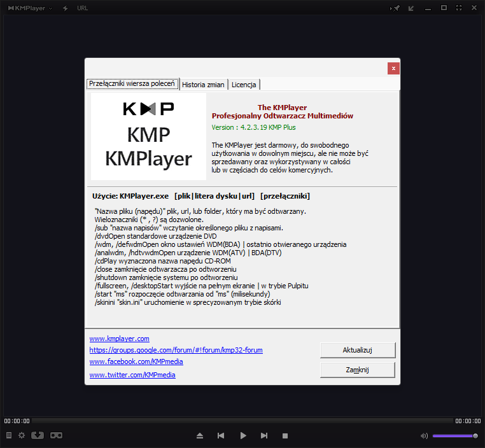Mute audio with the speaker icon
Viewport: 485px width, 448px height.
(424, 436)
